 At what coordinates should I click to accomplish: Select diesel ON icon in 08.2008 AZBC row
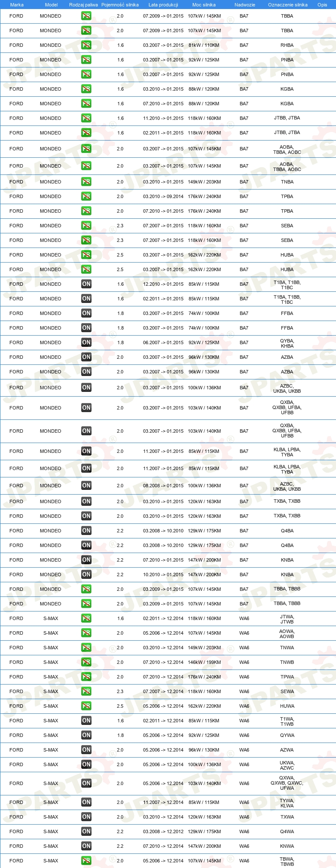(86, 486)
